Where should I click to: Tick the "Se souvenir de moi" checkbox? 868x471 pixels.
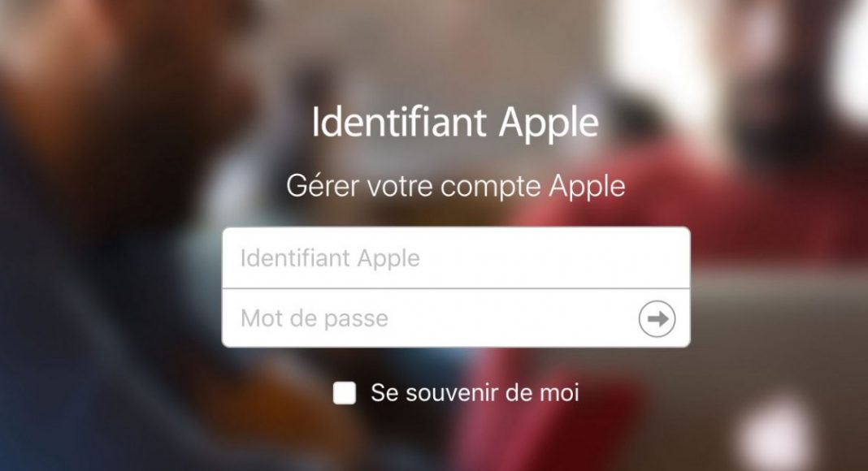point(345,393)
